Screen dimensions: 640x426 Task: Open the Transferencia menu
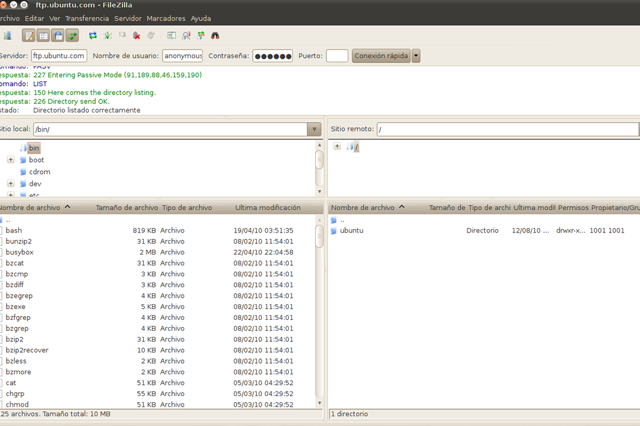point(87,18)
